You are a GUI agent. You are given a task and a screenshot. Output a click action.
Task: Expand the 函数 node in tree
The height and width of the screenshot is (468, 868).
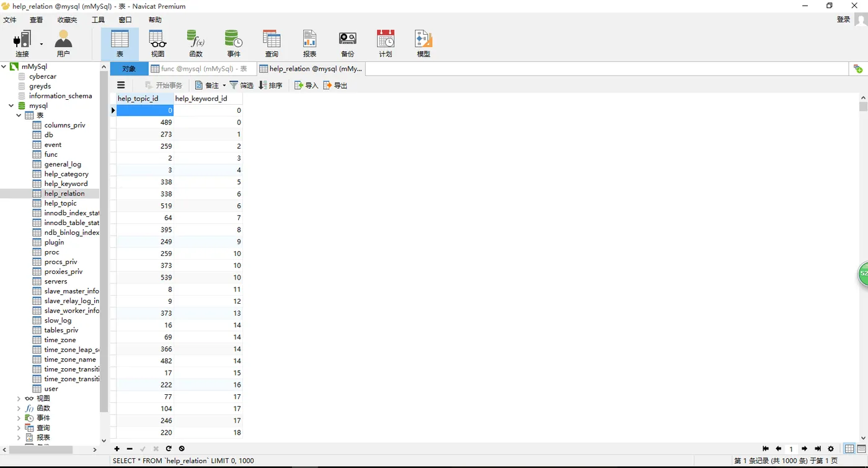[19, 408]
